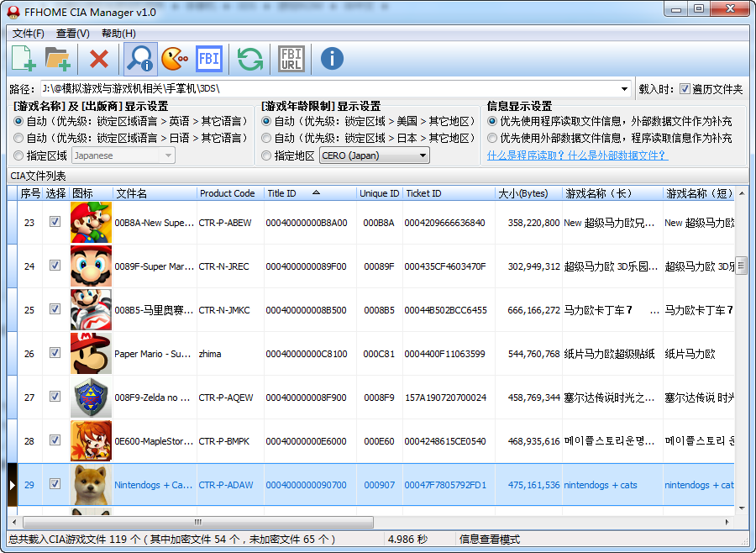Toggle the magnifier info view mode icon
The width and height of the screenshot is (756, 553).
tap(140, 59)
